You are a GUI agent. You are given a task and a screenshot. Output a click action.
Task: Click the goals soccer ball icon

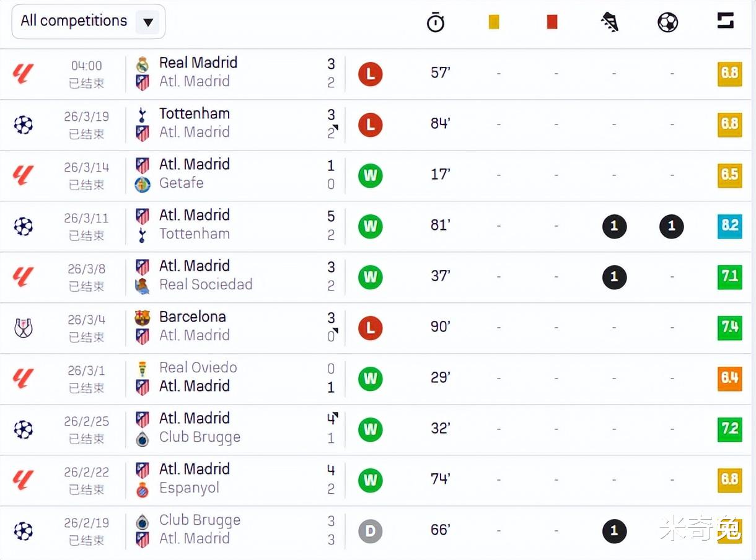point(667,22)
